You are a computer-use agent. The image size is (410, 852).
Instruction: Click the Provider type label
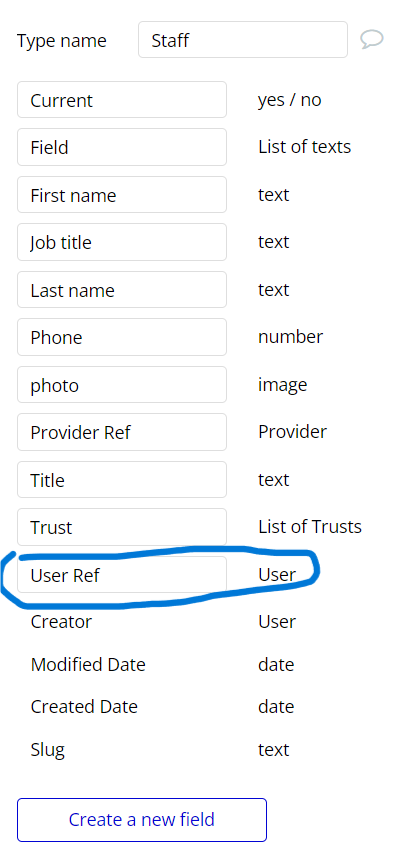pyautogui.click(x=293, y=431)
